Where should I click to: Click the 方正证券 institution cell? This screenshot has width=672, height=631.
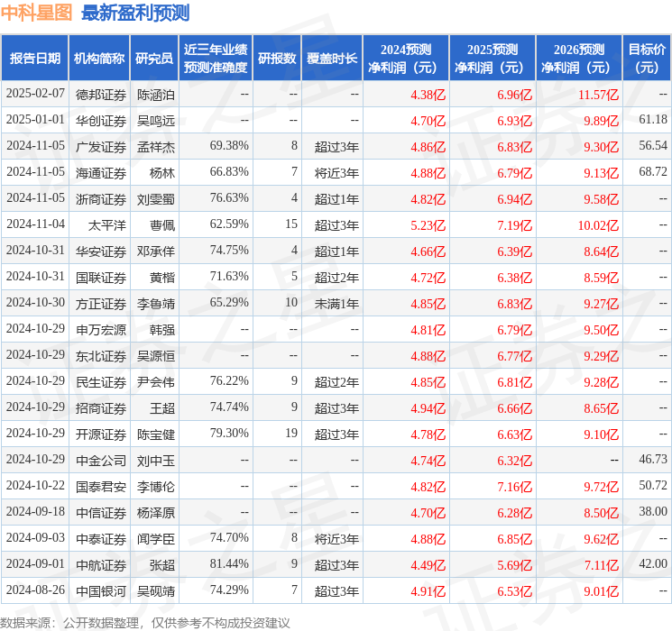[101, 304]
